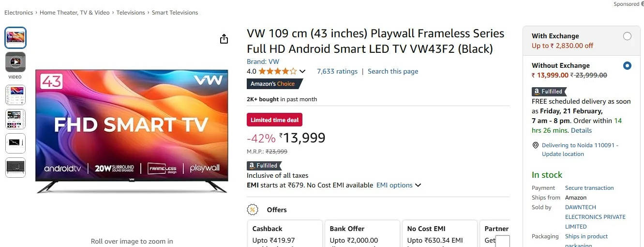
Task: Click the star rating icons
Action: click(x=277, y=71)
